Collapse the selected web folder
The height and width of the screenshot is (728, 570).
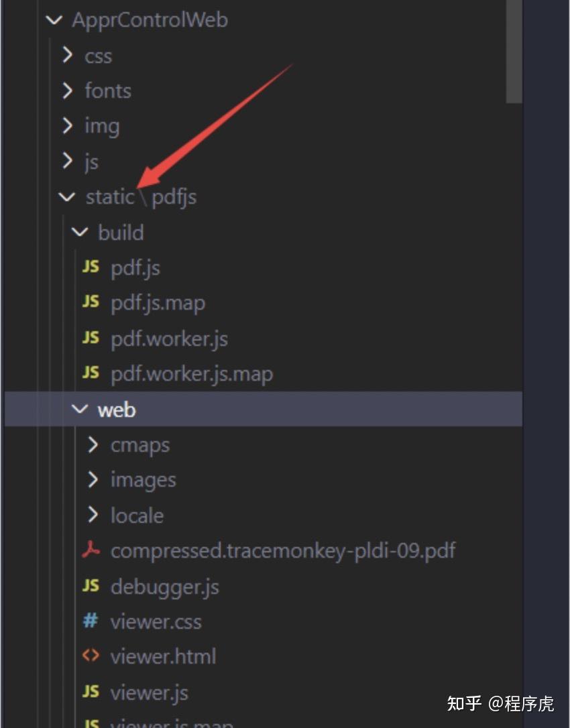[x=80, y=409]
